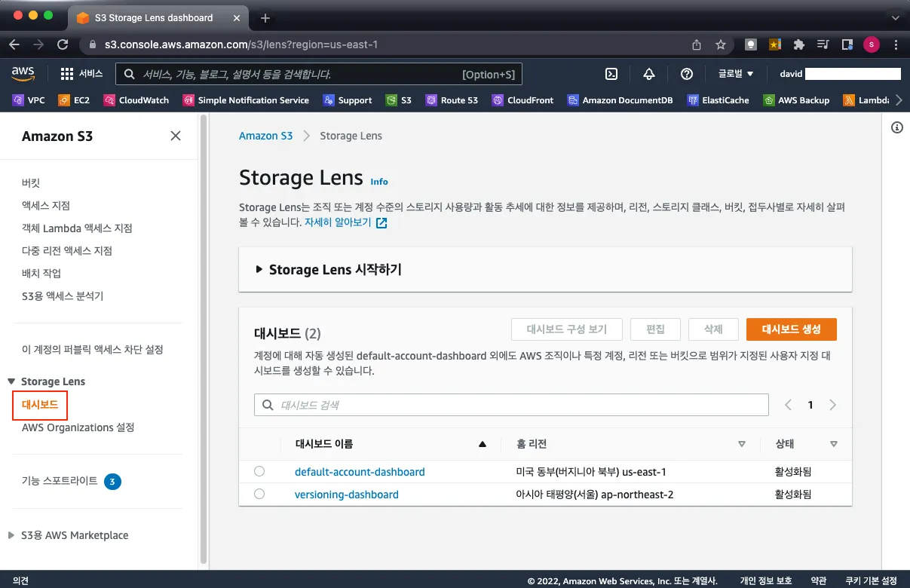Viewport: 910px width, 588px height.
Task: Open the info panel icon at right edge
Action: point(896,127)
